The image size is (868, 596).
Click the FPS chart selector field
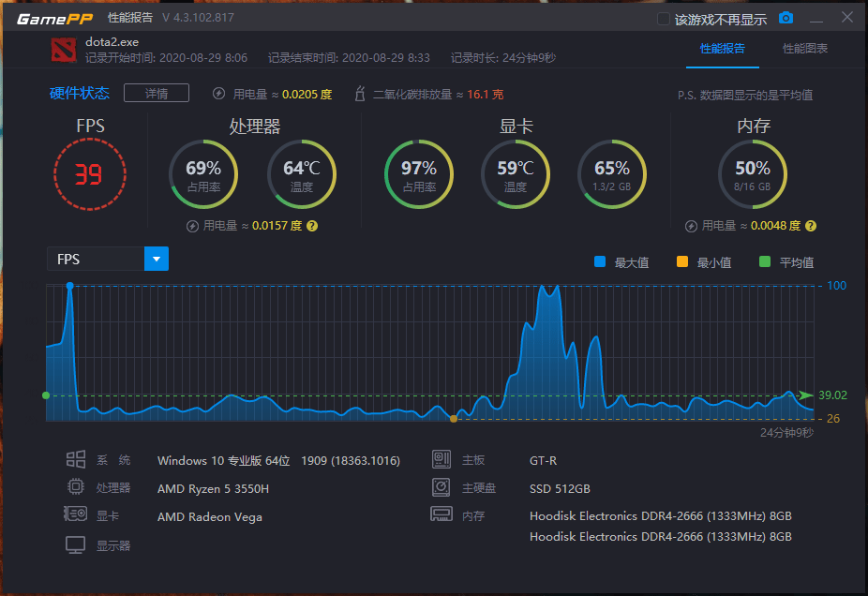tap(108, 259)
